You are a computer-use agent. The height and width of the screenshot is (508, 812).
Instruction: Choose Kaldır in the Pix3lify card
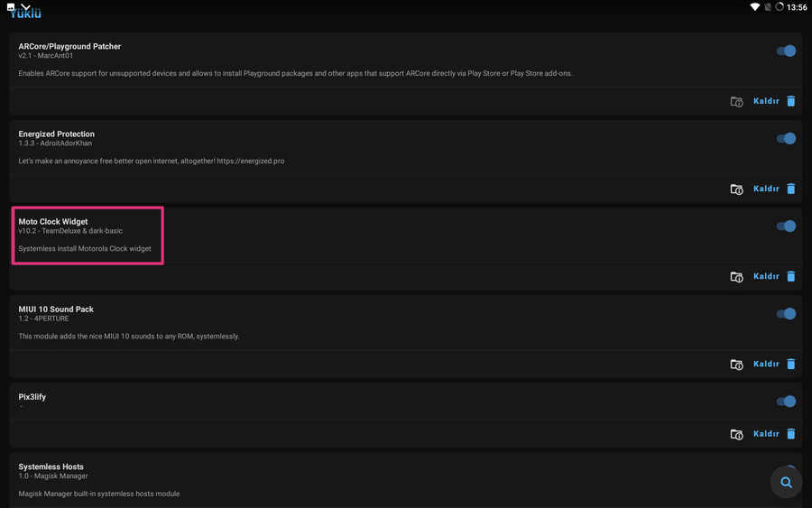[x=766, y=433]
